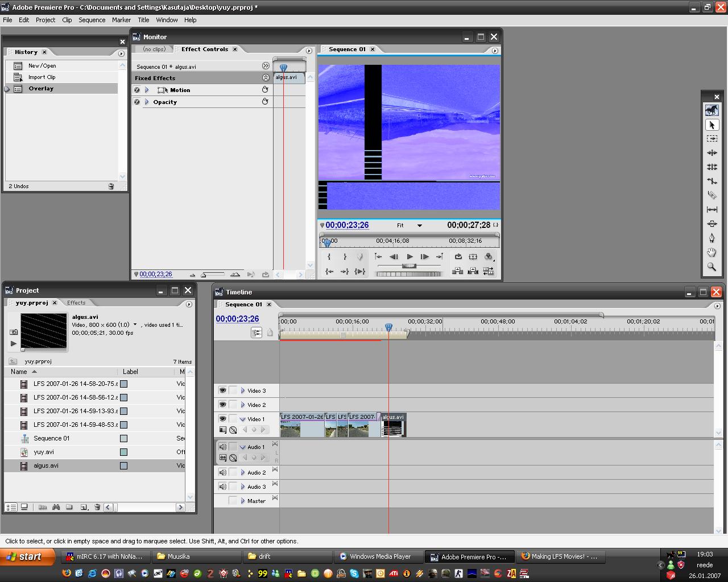Step forward one frame in Monitor
Screen dimensions: 728x582
(425, 257)
